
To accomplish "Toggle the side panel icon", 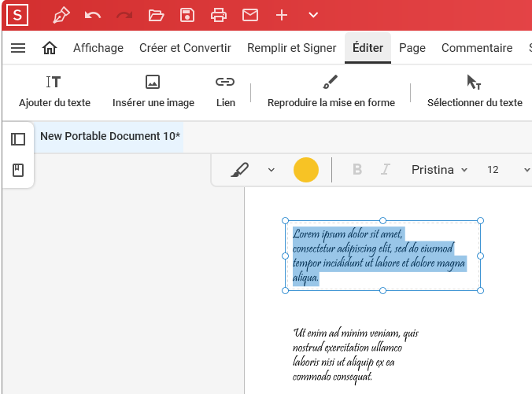I will (x=18, y=139).
